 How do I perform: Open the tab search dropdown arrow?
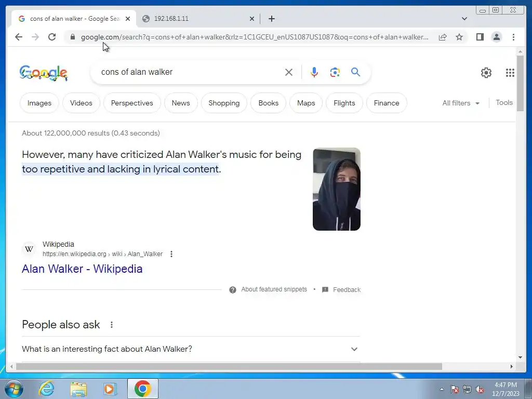pyautogui.click(x=464, y=19)
